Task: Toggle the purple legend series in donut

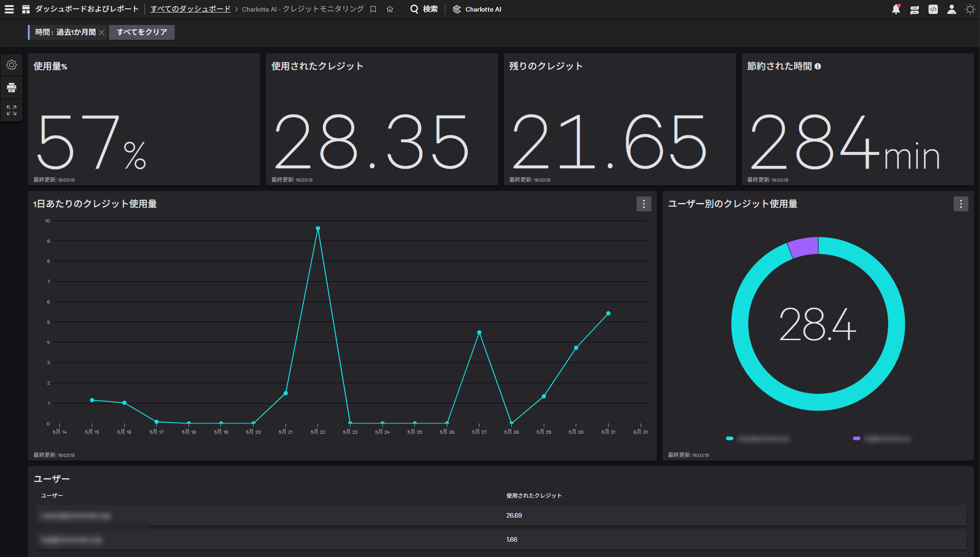Action: (881, 438)
